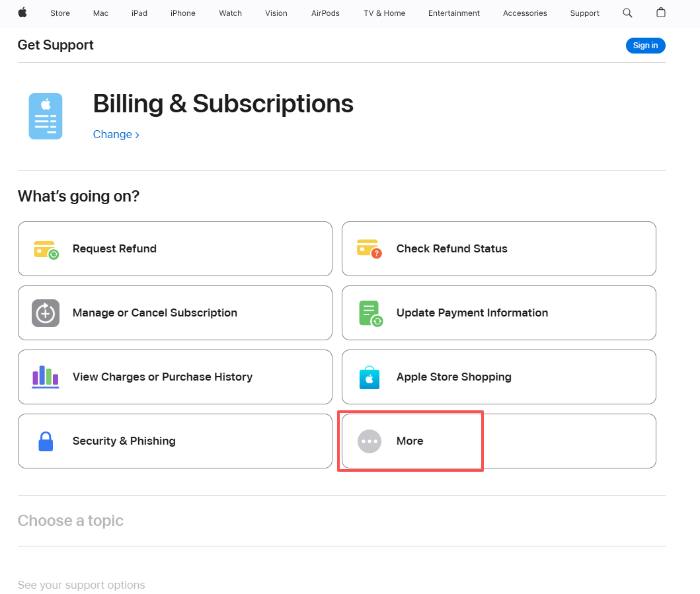Click the Sign in button
The width and height of the screenshot is (700, 594).
(646, 46)
